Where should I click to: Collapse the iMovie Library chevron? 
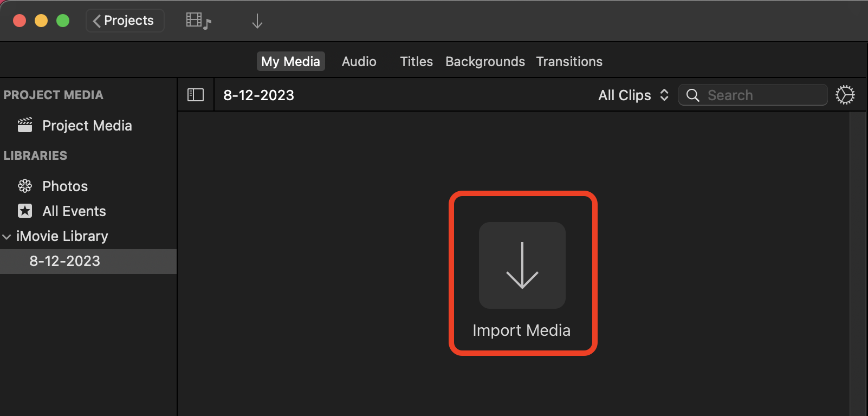[x=7, y=237]
